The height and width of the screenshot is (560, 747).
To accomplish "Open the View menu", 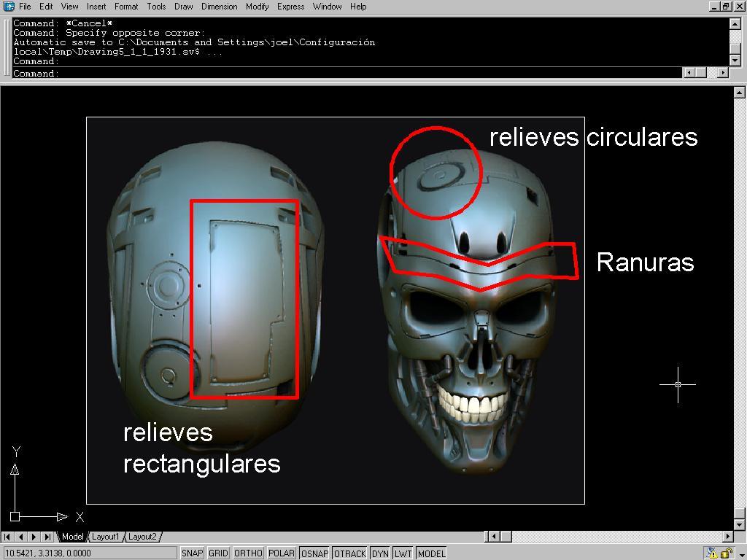I will click(x=69, y=6).
